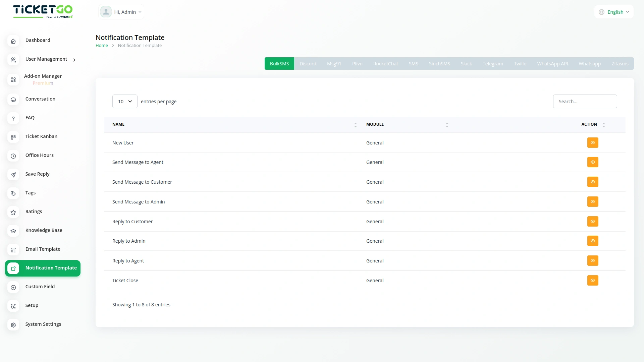This screenshot has height=362, width=644.
Task: Click the Tags sidebar icon
Action: (x=13, y=193)
